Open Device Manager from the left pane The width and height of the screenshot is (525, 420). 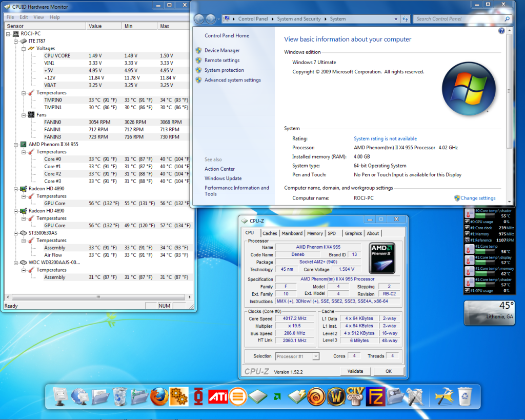(x=222, y=50)
